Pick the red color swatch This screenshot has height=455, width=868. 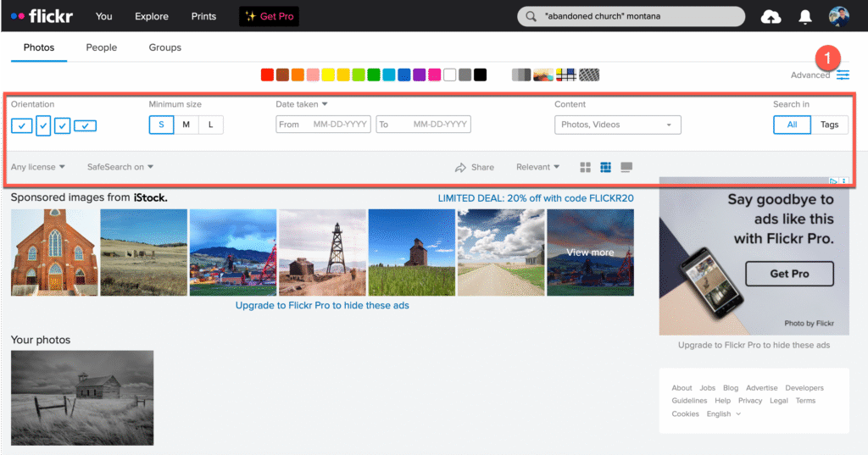[x=267, y=75]
